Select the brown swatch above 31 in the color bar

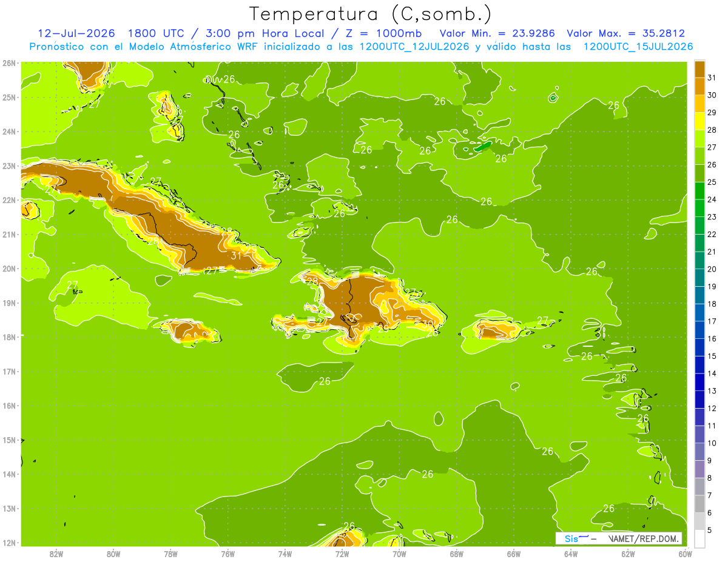coord(699,69)
